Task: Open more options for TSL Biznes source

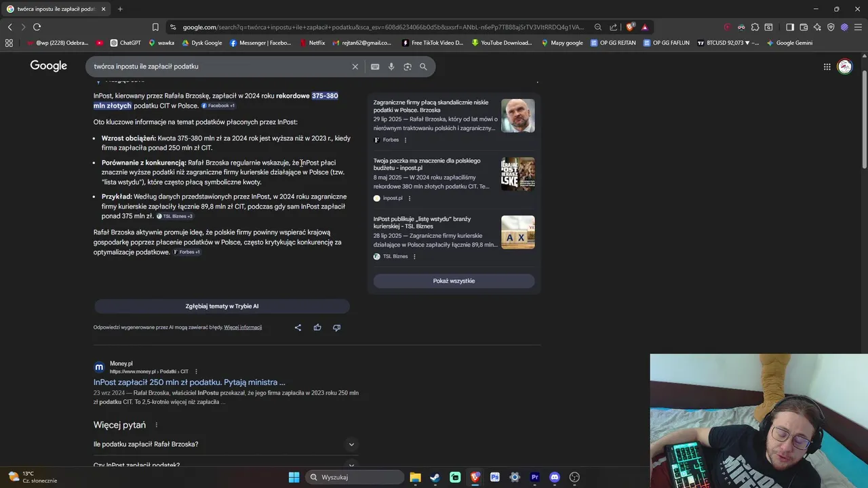Action: [x=414, y=256]
